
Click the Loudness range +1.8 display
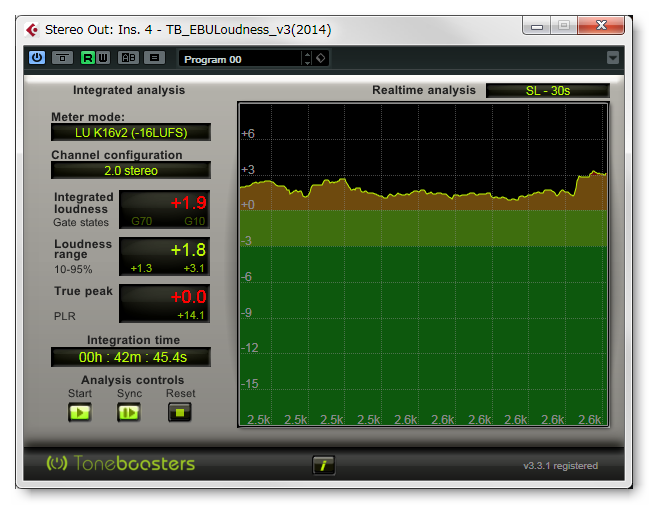(165, 257)
